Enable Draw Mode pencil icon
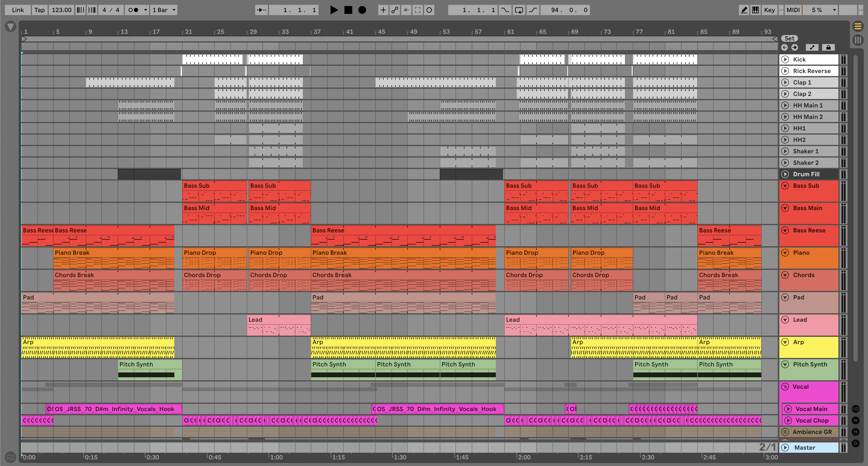Image resolution: width=868 pixels, height=466 pixels. [x=744, y=10]
